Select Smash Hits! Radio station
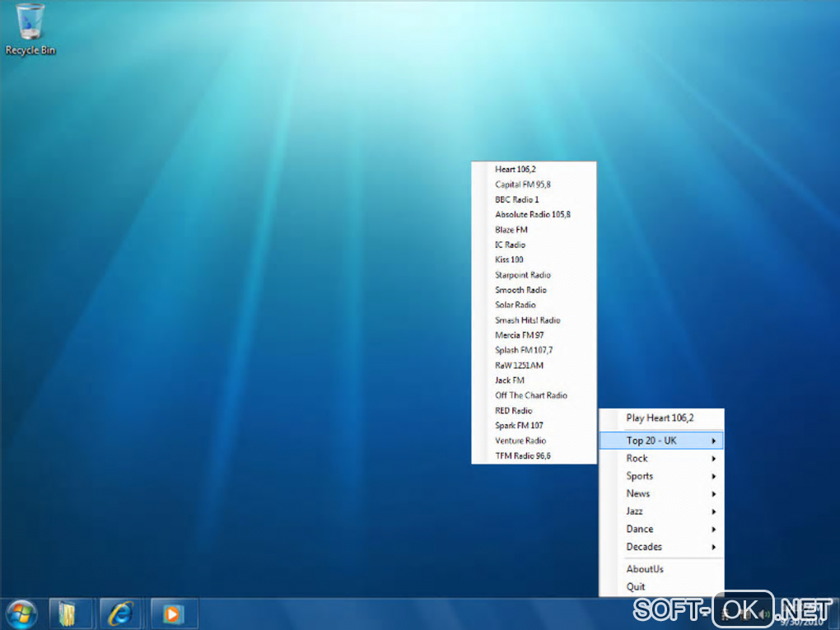 (534, 320)
